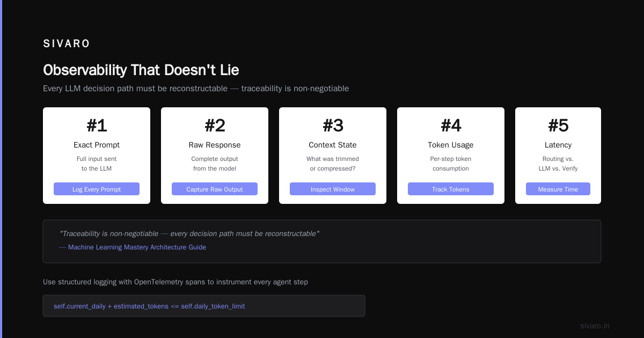The image size is (644, 338).
Task: Hit the Measure Time button
Action: 558,189
